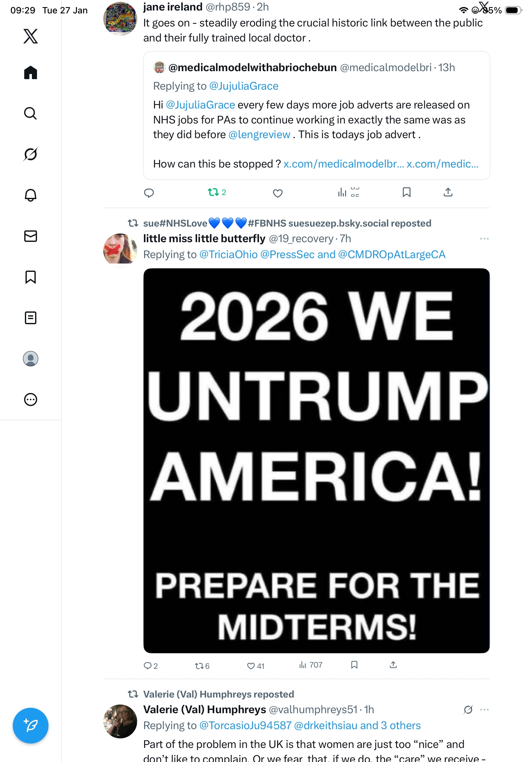Tap the compose new post button

(31, 725)
